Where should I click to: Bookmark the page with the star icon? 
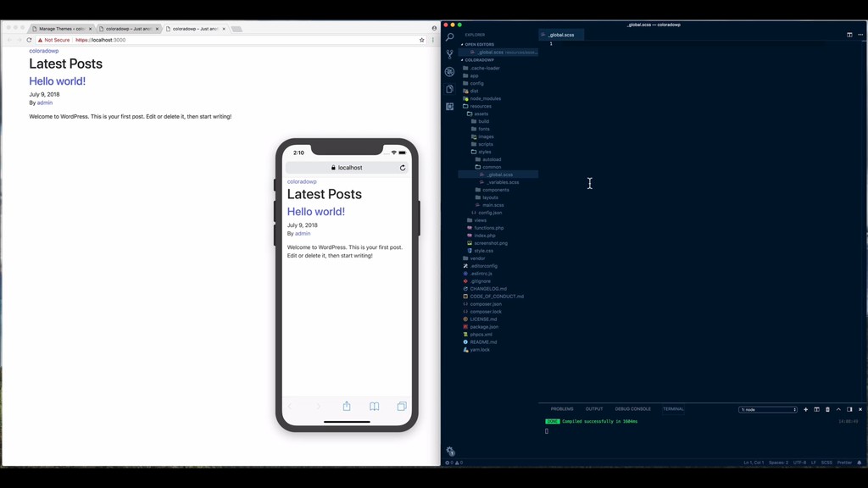coord(422,40)
